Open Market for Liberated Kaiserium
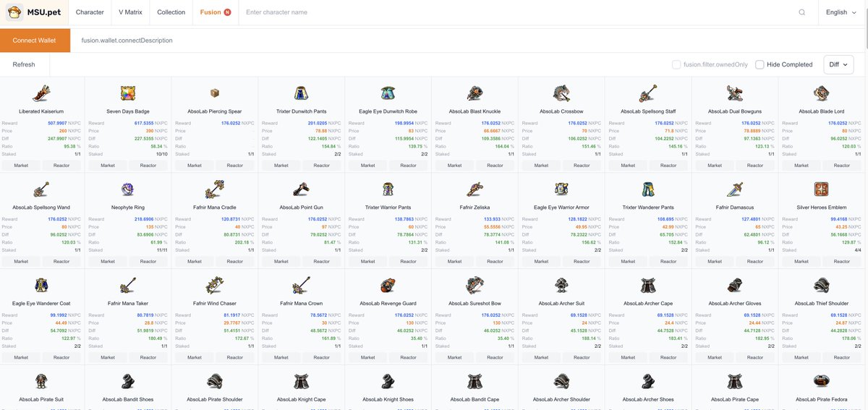 pyautogui.click(x=21, y=165)
